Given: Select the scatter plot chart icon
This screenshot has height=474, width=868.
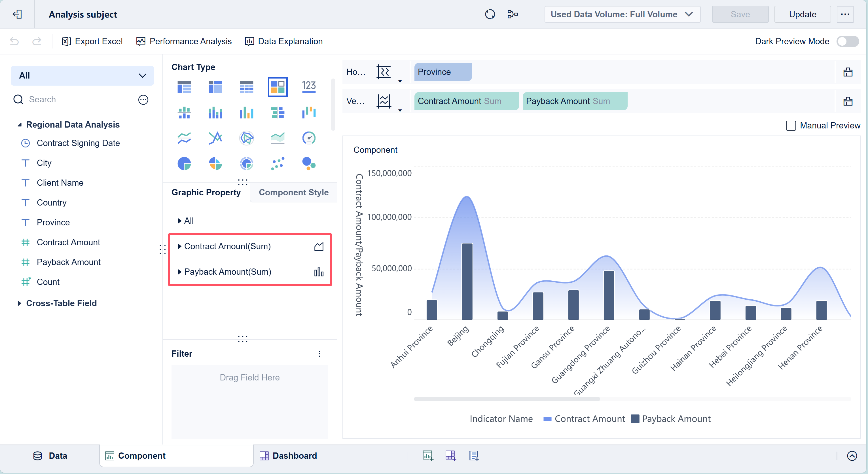Looking at the screenshot, I should pyautogui.click(x=277, y=164).
